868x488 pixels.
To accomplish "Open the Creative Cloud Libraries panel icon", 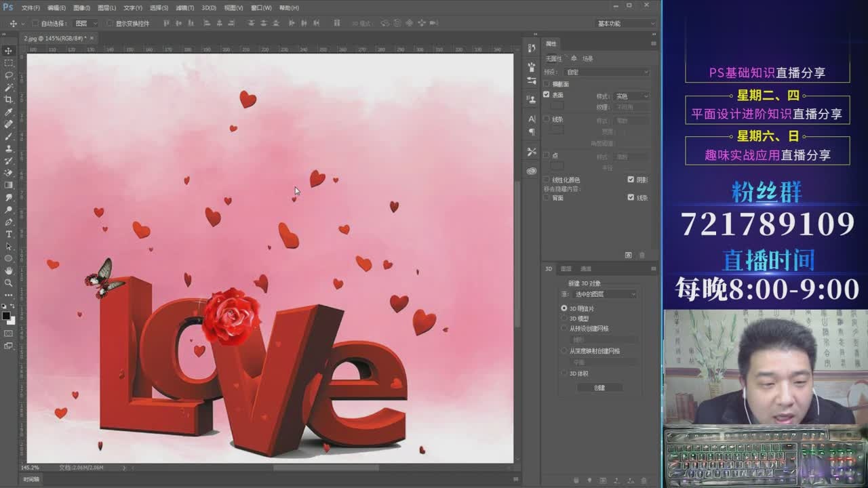I will [x=532, y=171].
